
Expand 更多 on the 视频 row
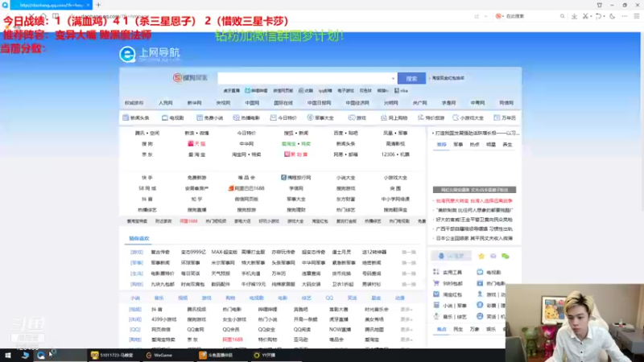(x=407, y=310)
